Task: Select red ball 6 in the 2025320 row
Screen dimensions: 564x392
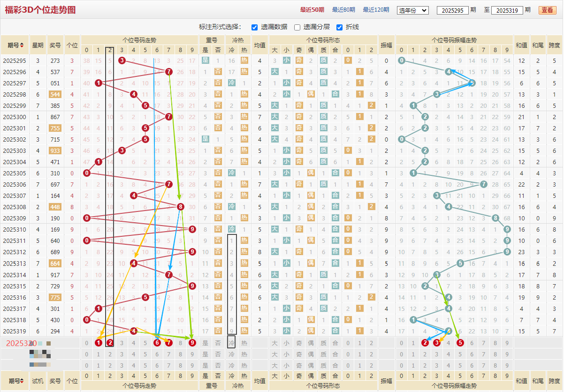Action: pyautogui.click(x=157, y=343)
